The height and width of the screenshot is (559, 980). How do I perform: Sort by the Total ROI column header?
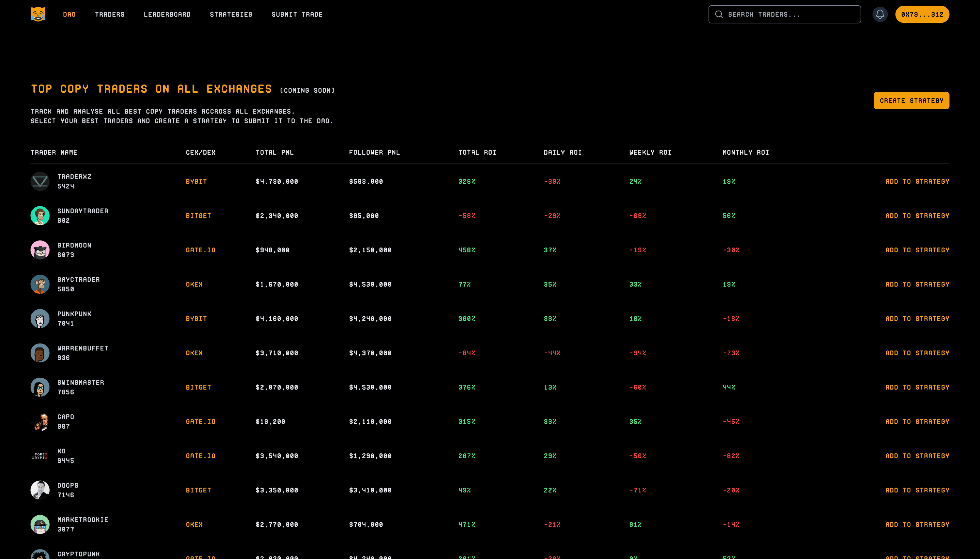point(477,152)
